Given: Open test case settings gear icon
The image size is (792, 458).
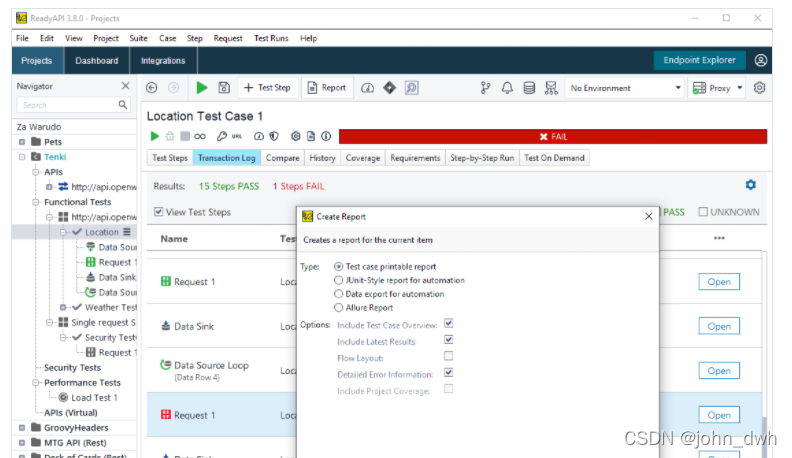Looking at the screenshot, I should point(295,136).
